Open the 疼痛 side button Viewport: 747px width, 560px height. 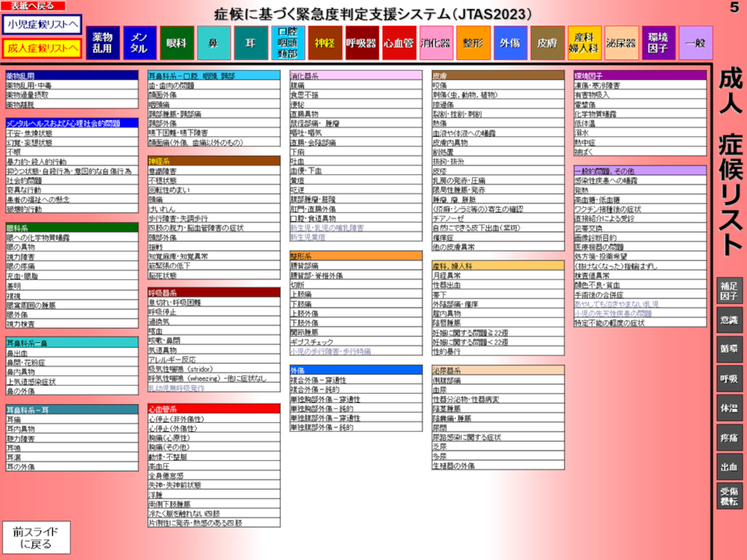(730, 437)
